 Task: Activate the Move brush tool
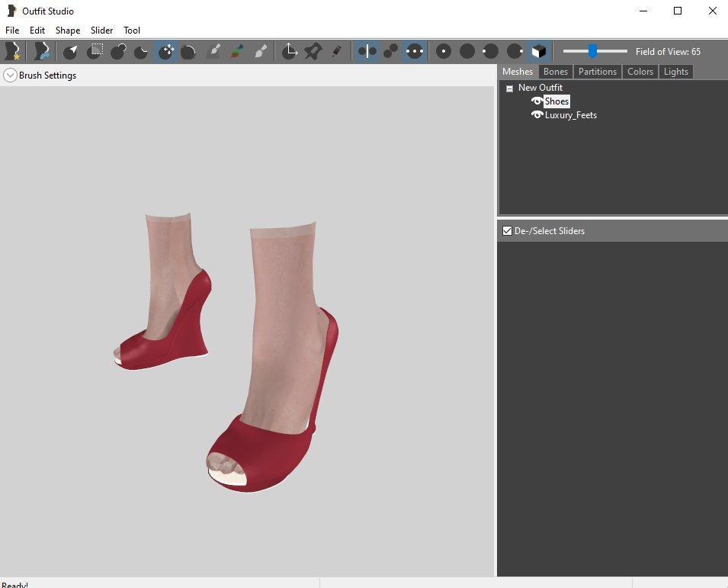166,51
